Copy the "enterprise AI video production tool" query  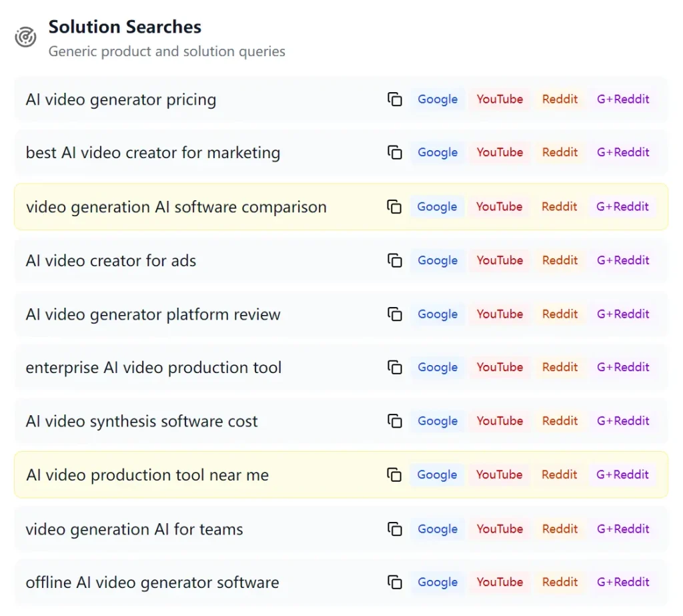pos(395,367)
